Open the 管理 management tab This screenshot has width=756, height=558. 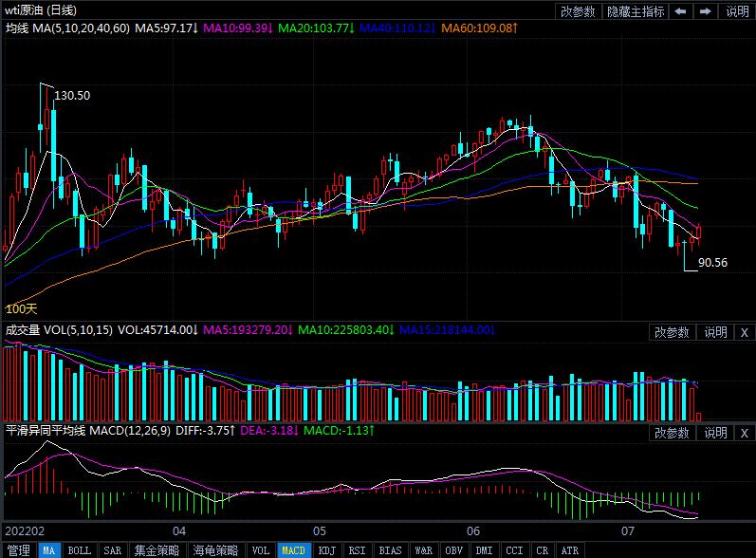click(19, 550)
